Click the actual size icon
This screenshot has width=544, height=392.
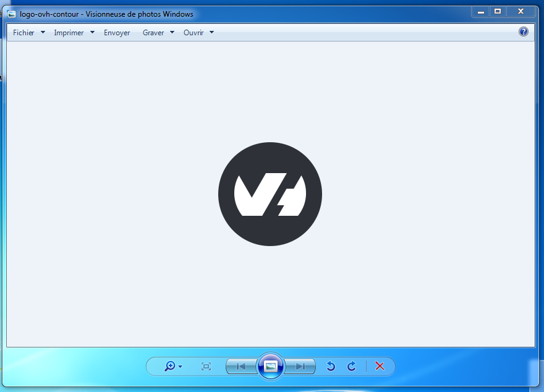click(x=206, y=367)
